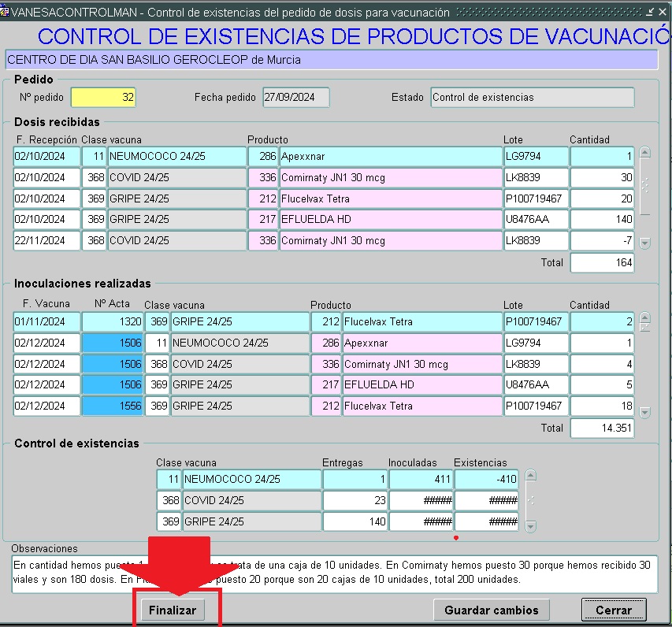Screen dimensions: 672x627
Task: Select the Apexxnar product in Dosis recibidas
Action: [390, 157]
